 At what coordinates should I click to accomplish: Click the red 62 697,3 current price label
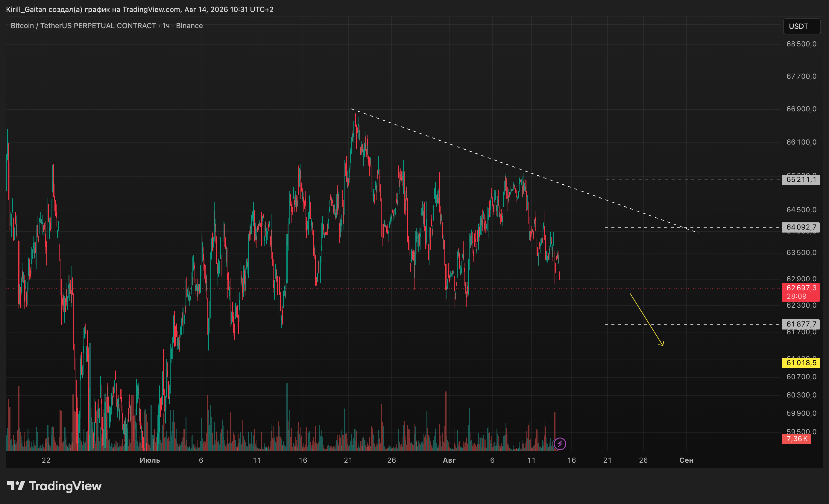(801, 292)
